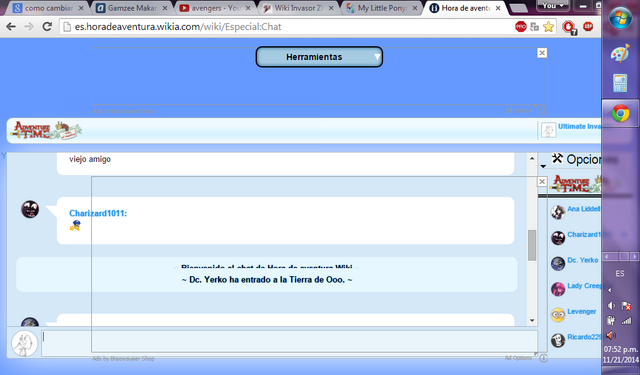Reload the page with the refresh icon
640x375 pixels.
(47, 27)
